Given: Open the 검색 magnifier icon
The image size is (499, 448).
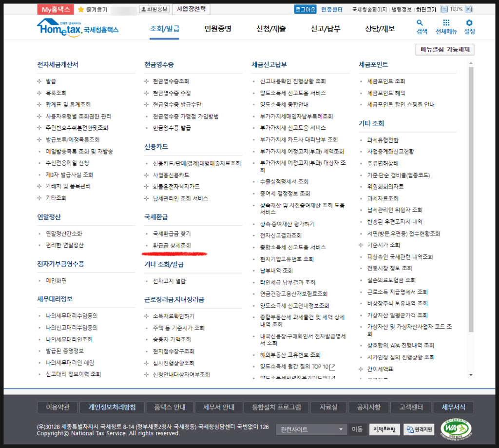Looking at the screenshot, I should pos(421,23).
